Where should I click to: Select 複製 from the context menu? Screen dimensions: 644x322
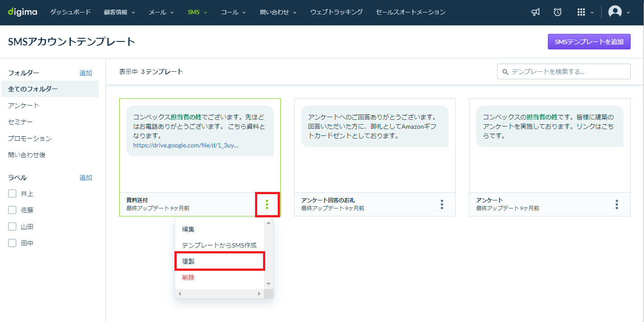(220, 261)
